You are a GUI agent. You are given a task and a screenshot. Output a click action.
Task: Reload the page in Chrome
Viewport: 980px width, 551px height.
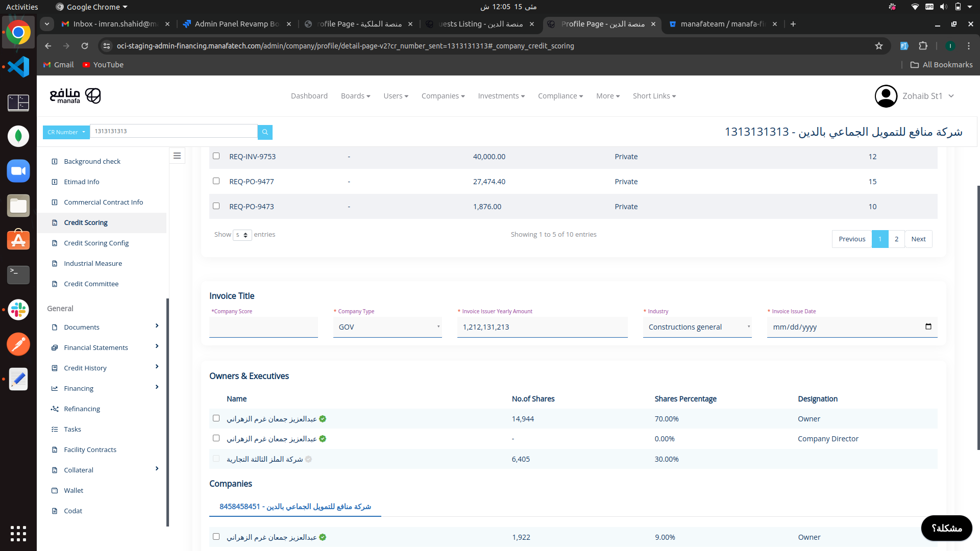pos(85,46)
